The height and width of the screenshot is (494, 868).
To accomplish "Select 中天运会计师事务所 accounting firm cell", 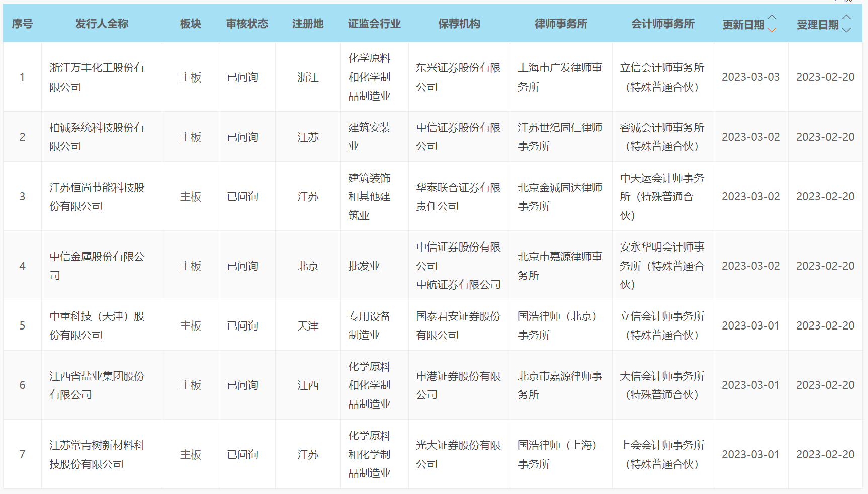I will point(662,197).
